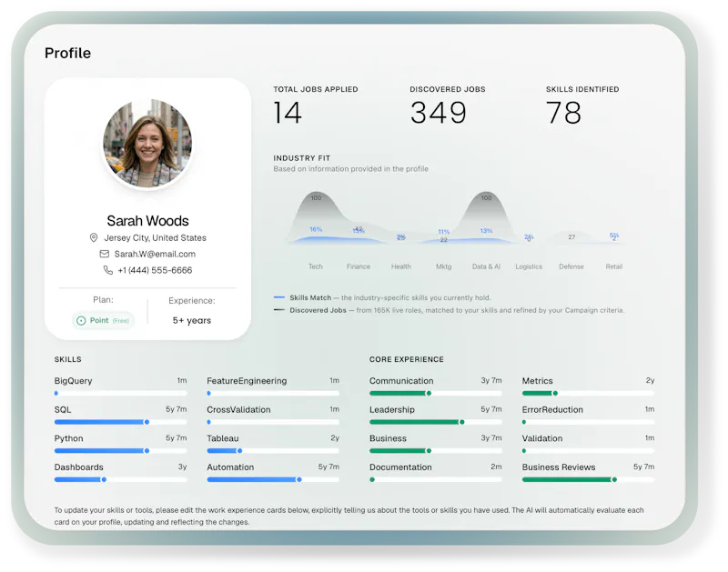Screen dimensions: 728x572
Task: Click the Business Reviews experience bar
Action: click(588, 479)
